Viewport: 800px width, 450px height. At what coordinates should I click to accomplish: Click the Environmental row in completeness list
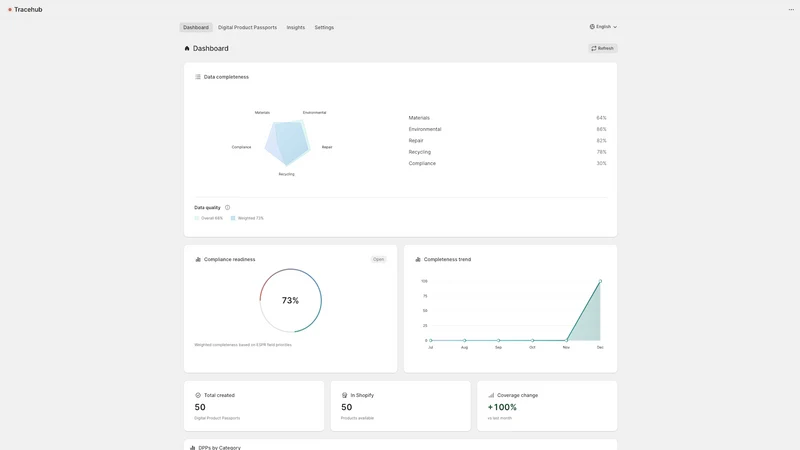click(508, 129)
